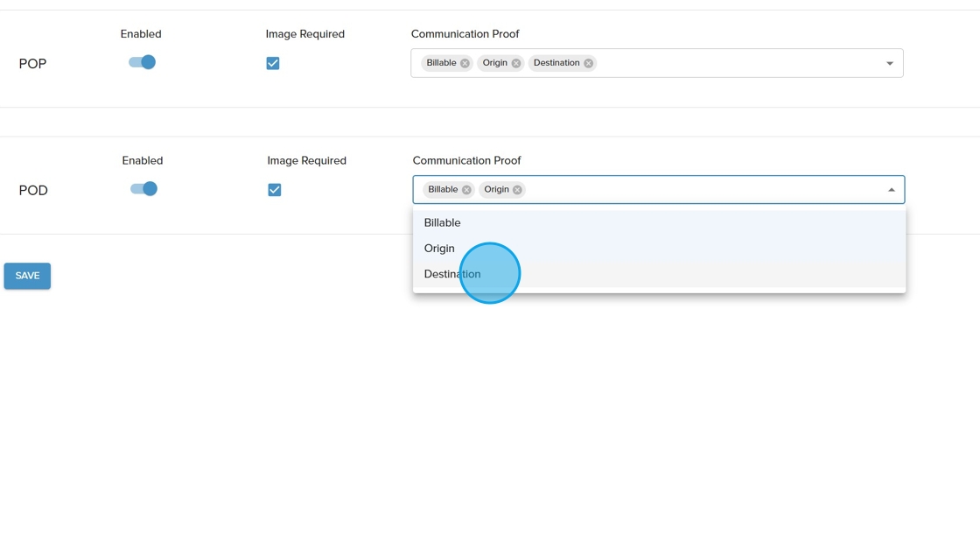This screenshot has height=548, width=980.
Task: Remove the Billable chip in POD row
Action: click(466, 190)
